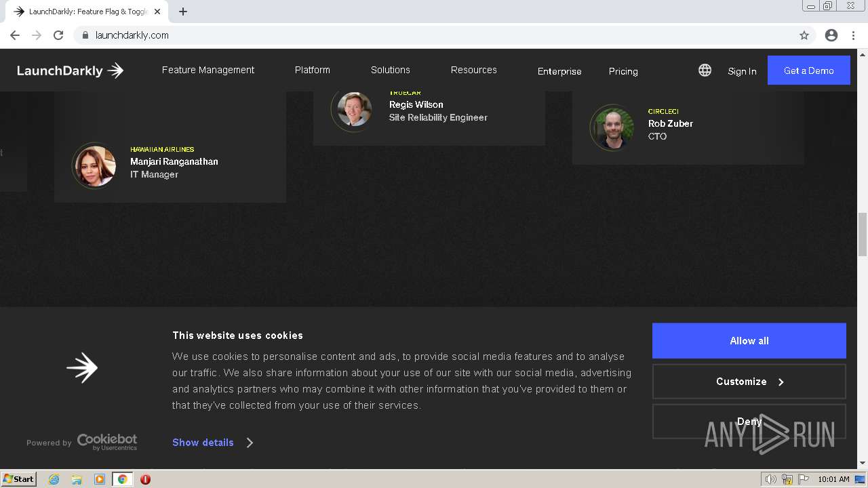Click Regis Wilson's avatar photo
The height and width of the screenshot is (488, 868).
(354, 108)
